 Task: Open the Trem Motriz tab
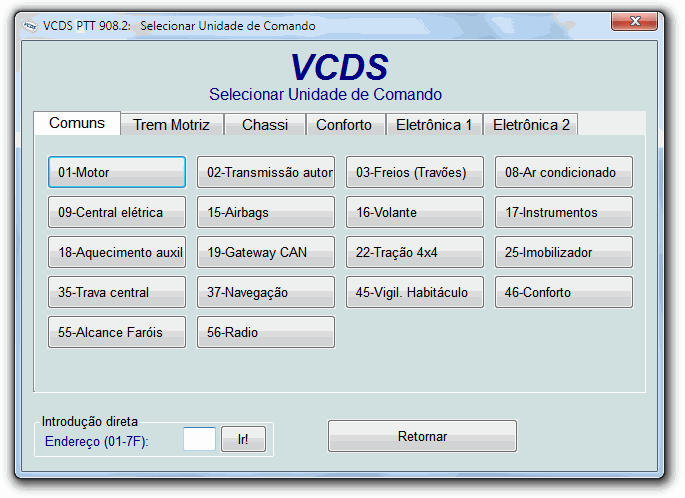(x=172, y=125)
